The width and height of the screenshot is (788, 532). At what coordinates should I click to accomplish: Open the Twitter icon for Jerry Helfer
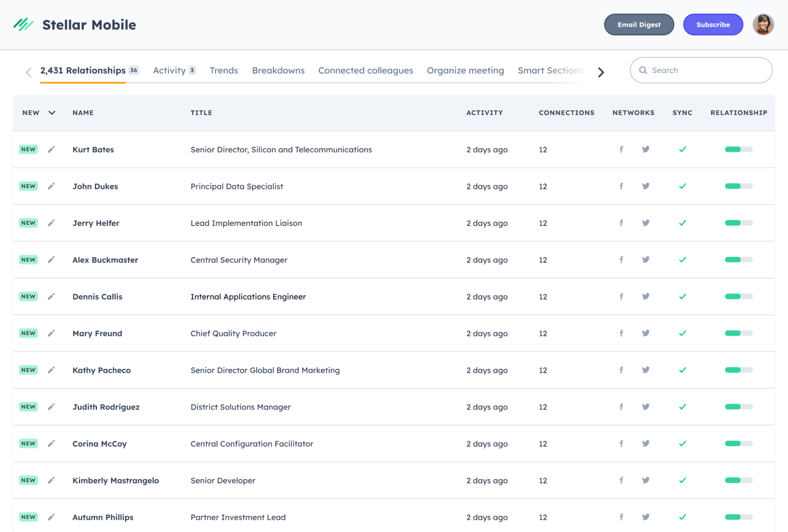pyautogui.click(x=646, y=223)
